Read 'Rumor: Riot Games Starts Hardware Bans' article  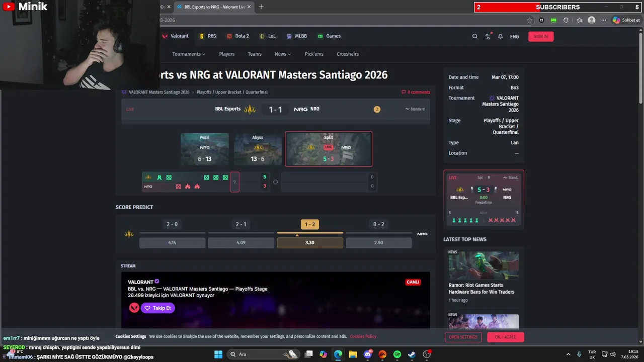(x=481, y=288)
